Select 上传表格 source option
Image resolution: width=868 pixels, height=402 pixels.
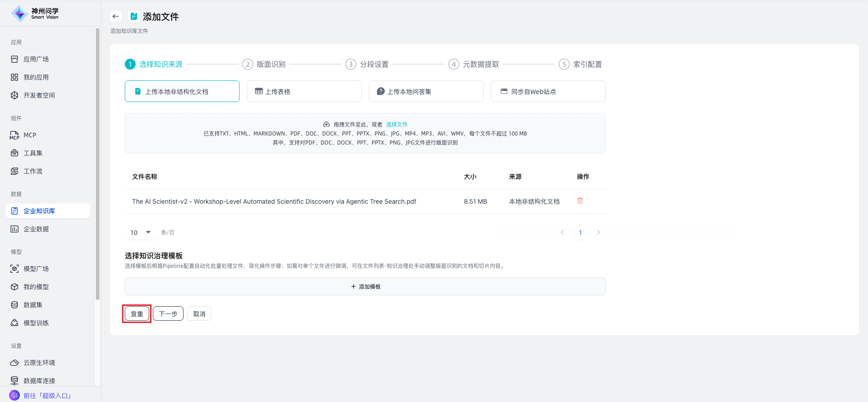point(304,91)
